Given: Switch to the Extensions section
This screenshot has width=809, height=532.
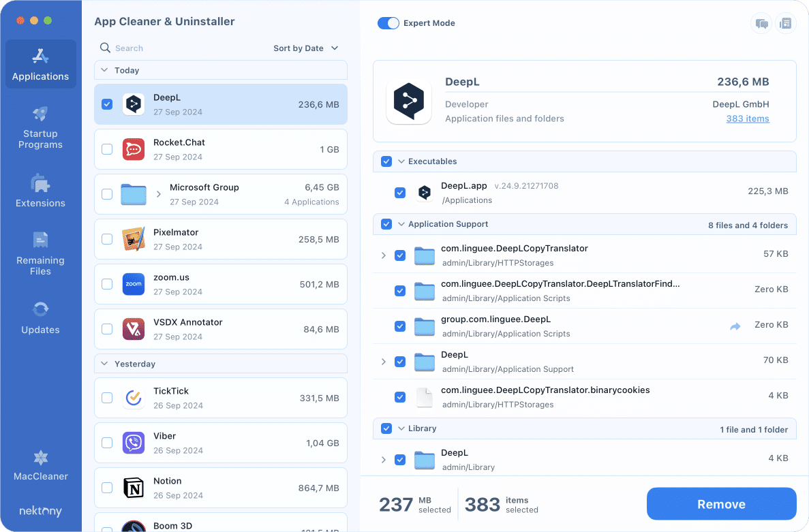Looking at the screenshot, I should click(x=41, y=191).
